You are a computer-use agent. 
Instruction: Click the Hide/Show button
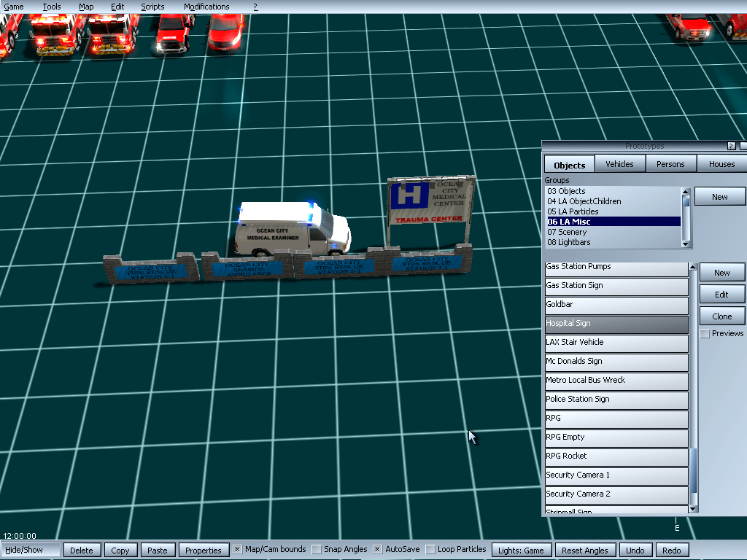click(x=31, y=550)
